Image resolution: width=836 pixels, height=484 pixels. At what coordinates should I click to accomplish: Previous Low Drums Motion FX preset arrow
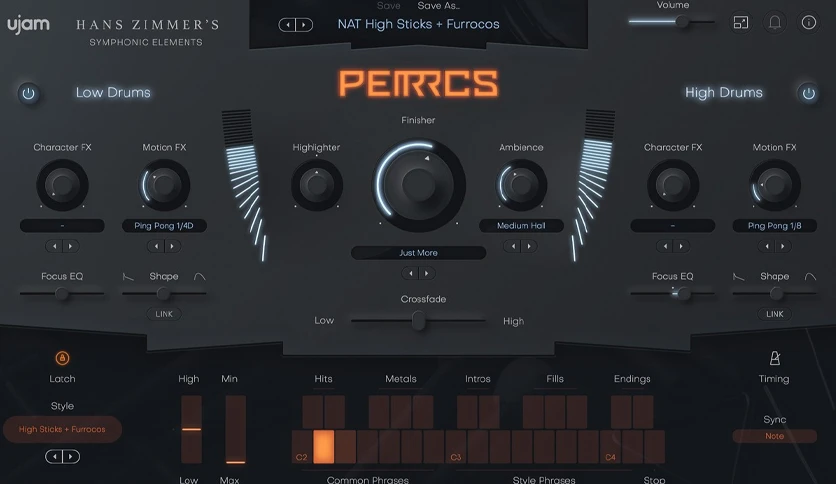tap(156, 246)
